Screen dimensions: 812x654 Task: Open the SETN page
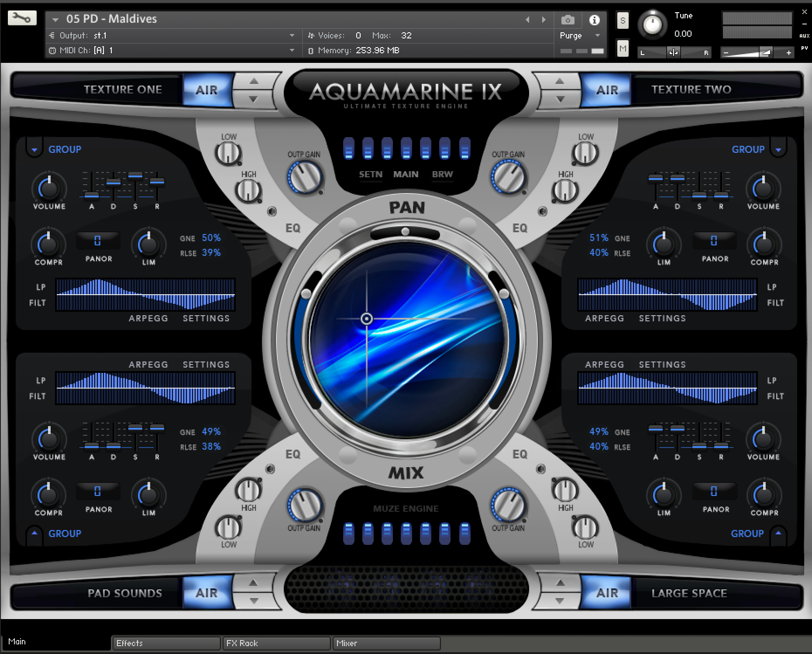[371, 174]
